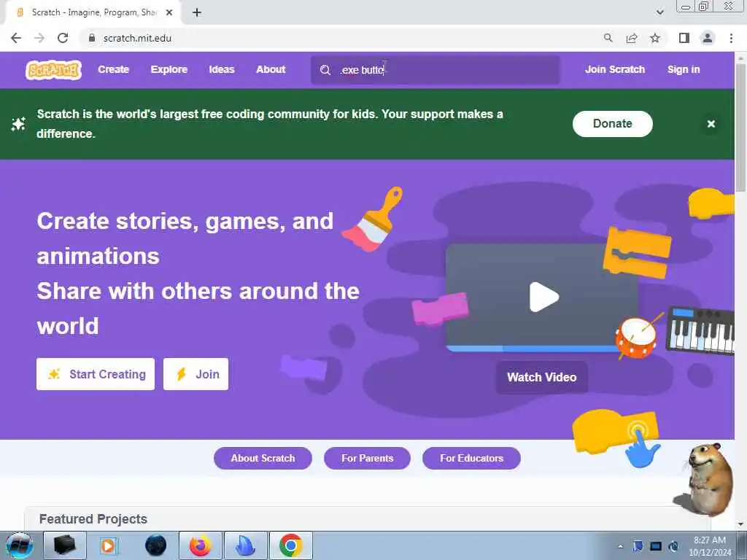This screenshot has width=747, height=560.
Task: Show hidden tray icons with the arrow
Action: pos(620,547)
